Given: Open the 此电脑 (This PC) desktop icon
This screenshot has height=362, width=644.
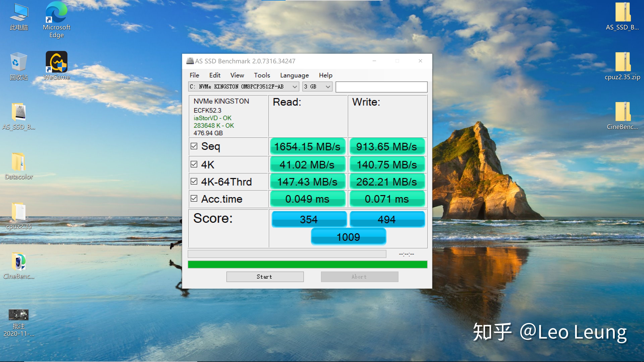Looking at the screenshot, I should [x=19, y=16].
